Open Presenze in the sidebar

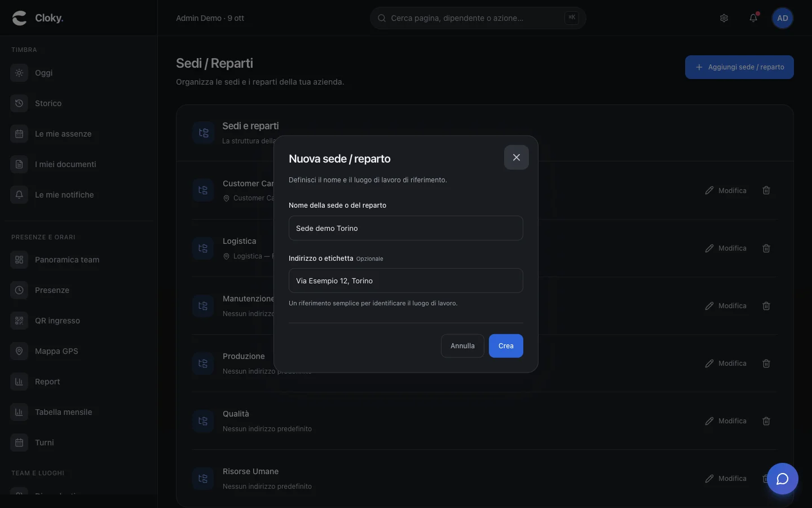click(79, 290)
